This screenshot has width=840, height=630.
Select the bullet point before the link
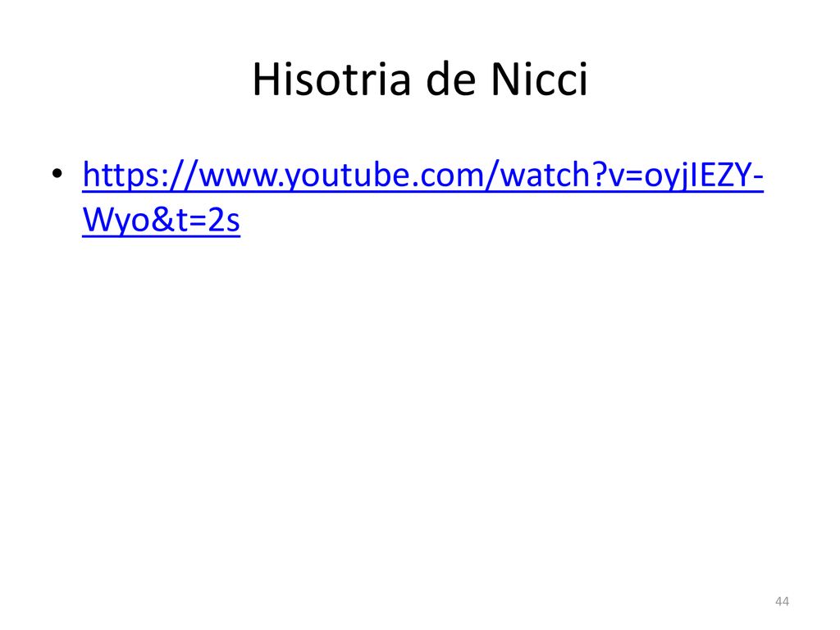click(x=57, y=174)
